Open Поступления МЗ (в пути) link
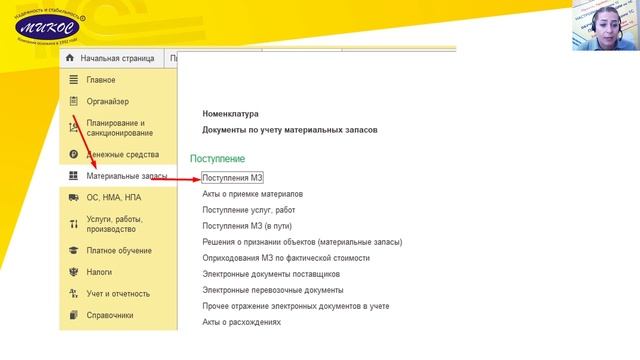Image resolution: width=640 pixels, height=360 pixels. (247, 226)
